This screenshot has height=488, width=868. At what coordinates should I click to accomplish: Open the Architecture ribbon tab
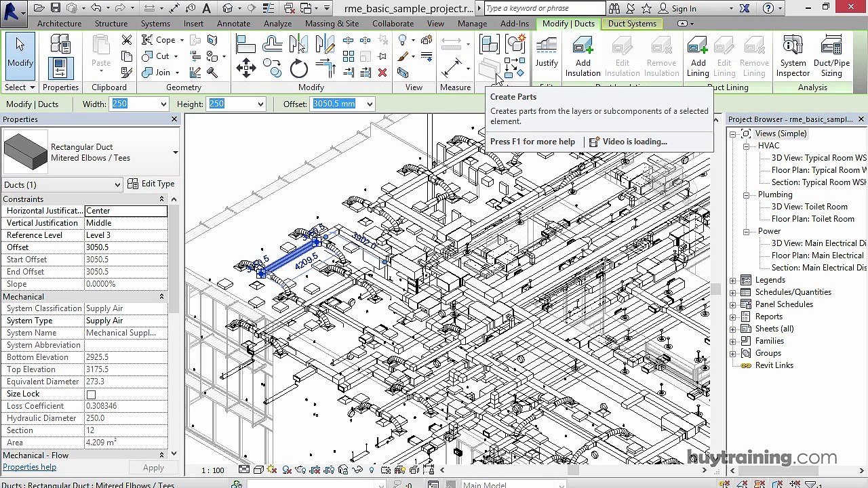pos(59,24)
